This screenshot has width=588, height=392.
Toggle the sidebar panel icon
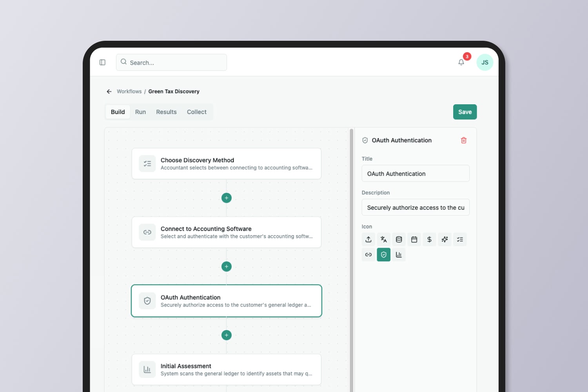tap(102, 62)
